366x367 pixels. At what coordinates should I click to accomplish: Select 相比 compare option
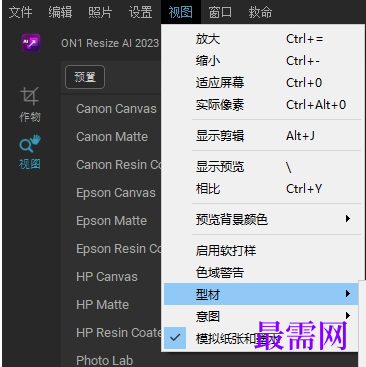pos(261,189)
